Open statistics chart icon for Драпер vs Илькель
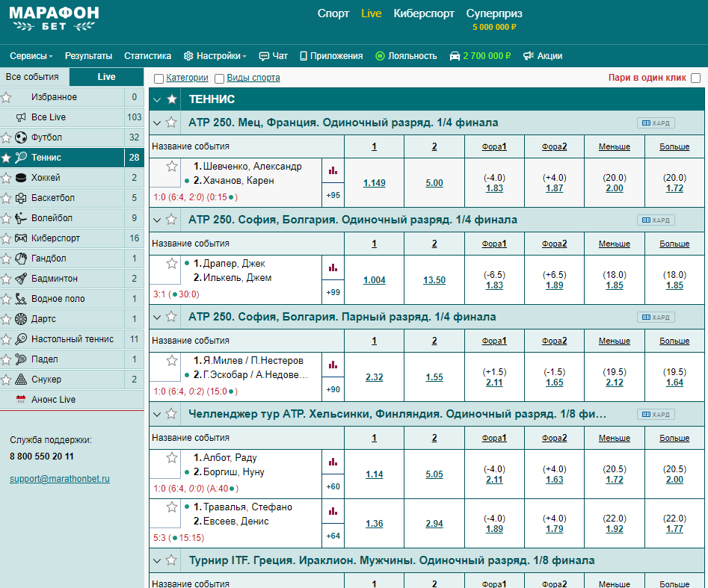The width and height of the screenshot is (708, 588). point(333,267)
